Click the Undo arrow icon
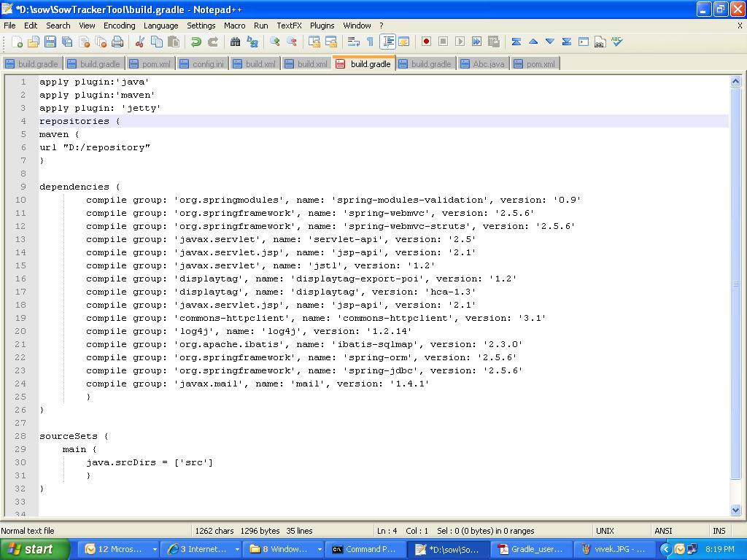The width and height of the screenshot is (747, 560). point(196,42)
